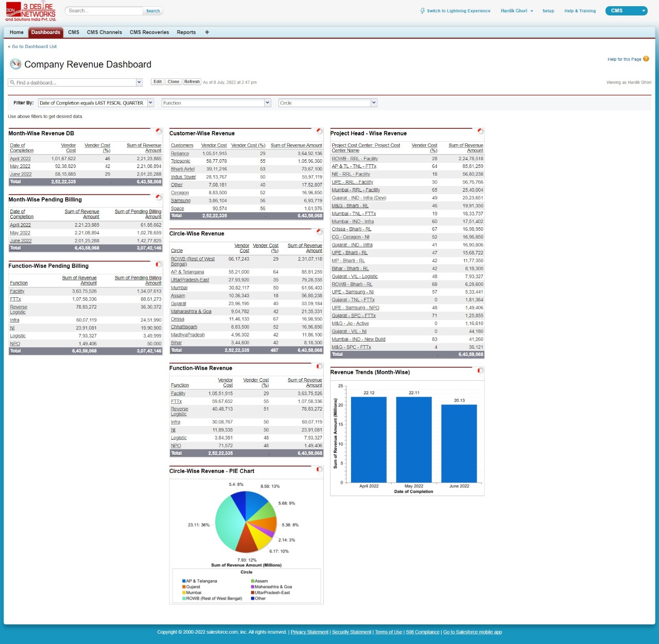
Task: Click Go to Salesforce mobile app link
Action: point(473,632)
